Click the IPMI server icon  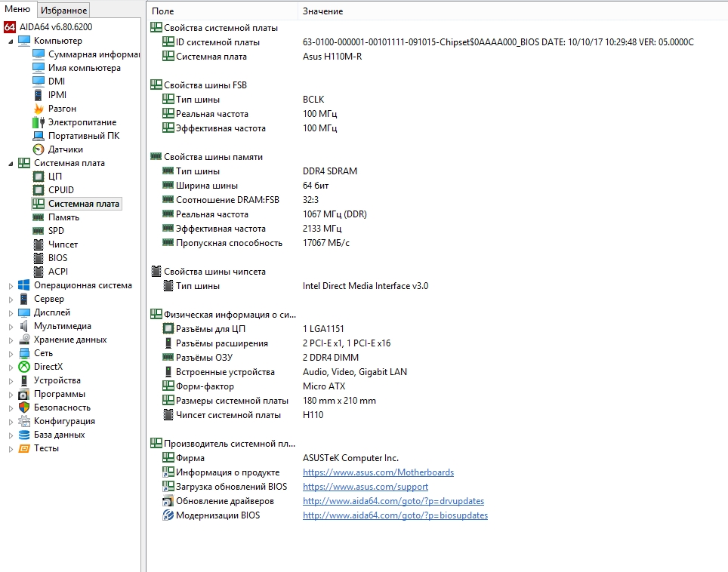coord(39,95)
